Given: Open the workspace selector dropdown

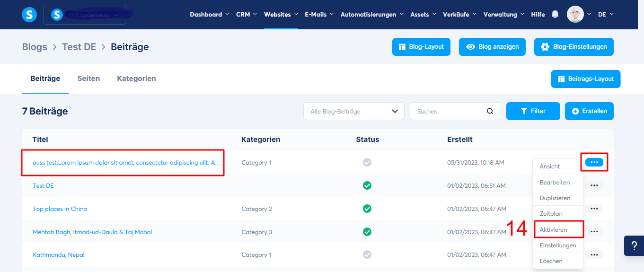Looking at the screenshot, I should click(85, 15).
